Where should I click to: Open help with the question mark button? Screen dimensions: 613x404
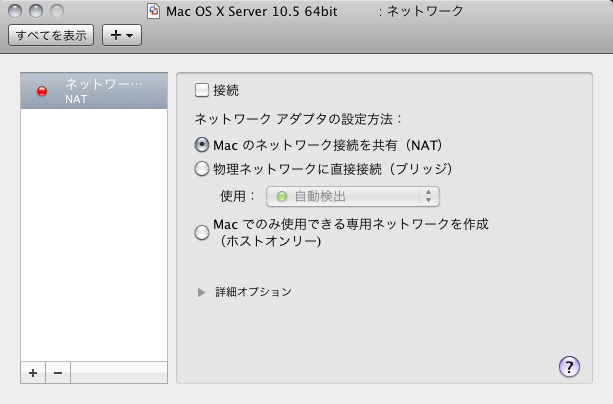pyautogui.click(x=569, y=366)
